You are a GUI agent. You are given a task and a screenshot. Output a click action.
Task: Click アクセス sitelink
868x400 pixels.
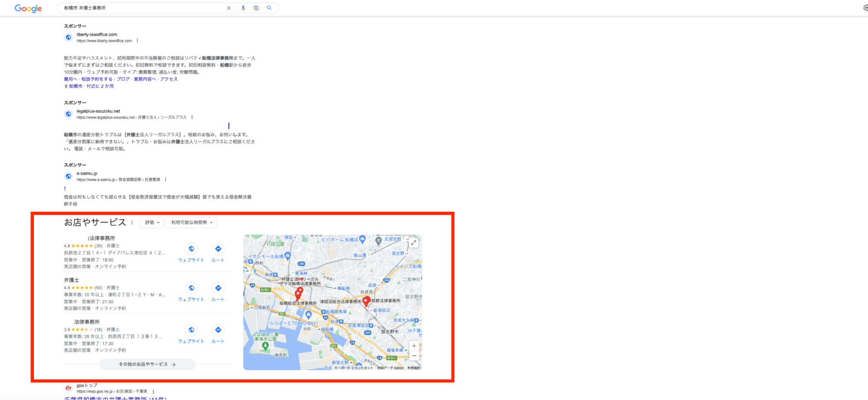click(x=169, y=79)
